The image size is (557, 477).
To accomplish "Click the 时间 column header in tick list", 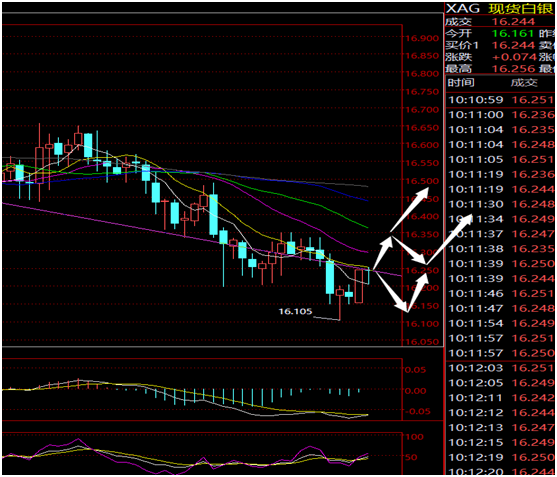I will click(x=461, y=83).
